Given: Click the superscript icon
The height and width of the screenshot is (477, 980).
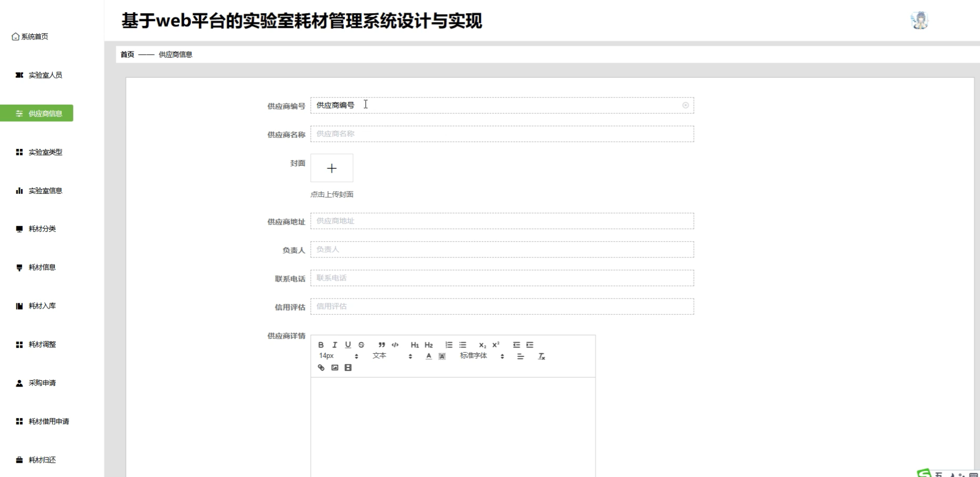Looking at the screenshot, I should click(x=495, y=345).
